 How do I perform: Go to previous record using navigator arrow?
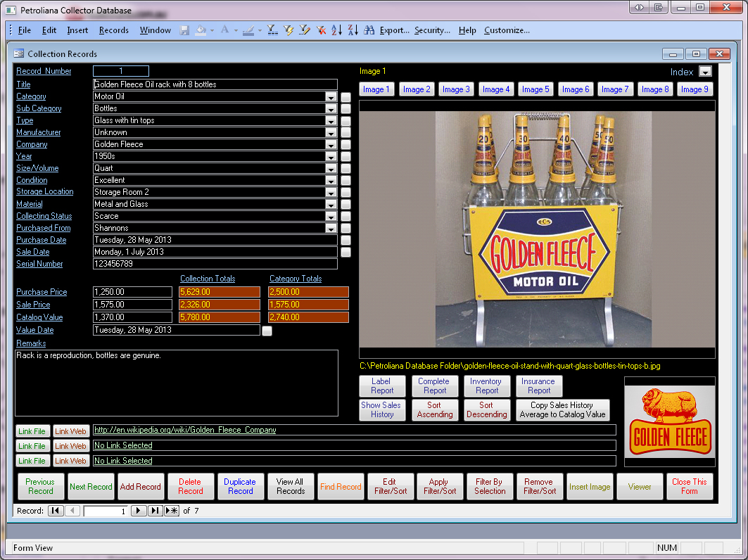72,510
